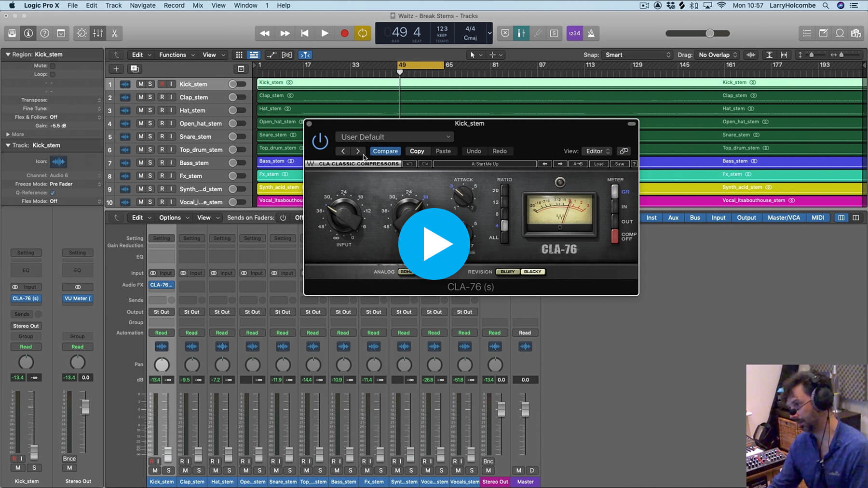868x488 pixels.
Task: Collapse the Region Kick_stem disclosure triangle
Action: 8,54
